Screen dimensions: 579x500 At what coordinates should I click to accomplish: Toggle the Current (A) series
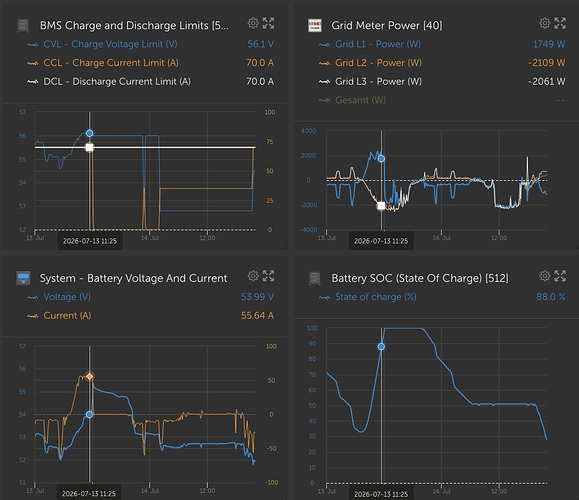coord(59,316)
